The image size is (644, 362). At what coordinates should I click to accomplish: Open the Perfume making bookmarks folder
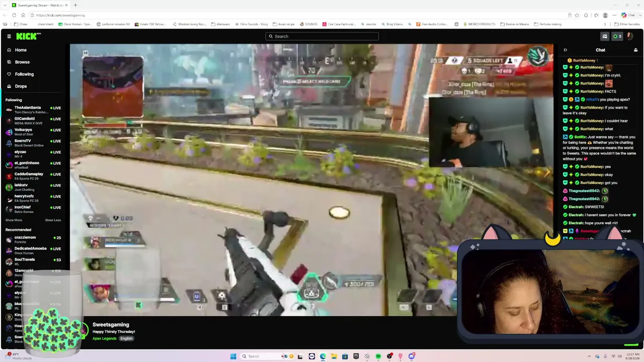pyautogui.click(x=547, y=24)
